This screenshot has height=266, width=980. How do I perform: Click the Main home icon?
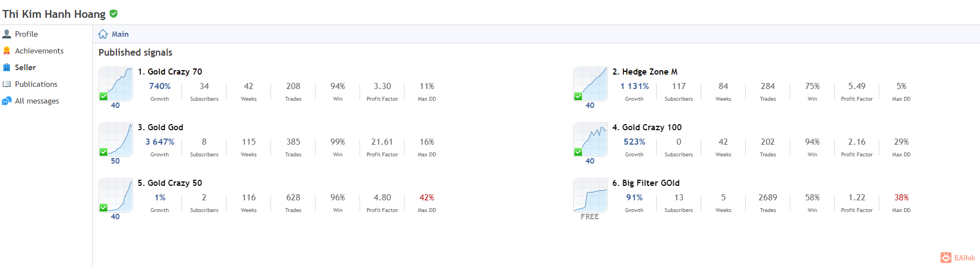(x=103, y=34)
